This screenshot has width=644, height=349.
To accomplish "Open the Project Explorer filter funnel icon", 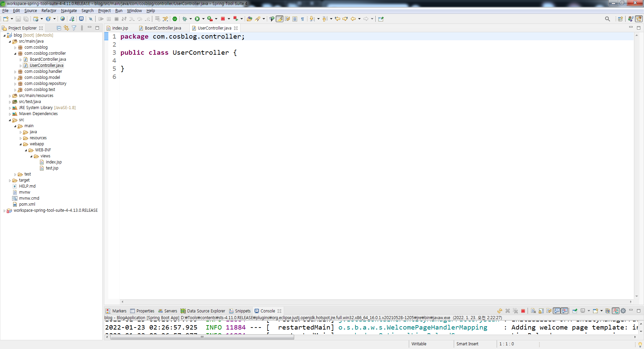I will [x=74, y=28].
